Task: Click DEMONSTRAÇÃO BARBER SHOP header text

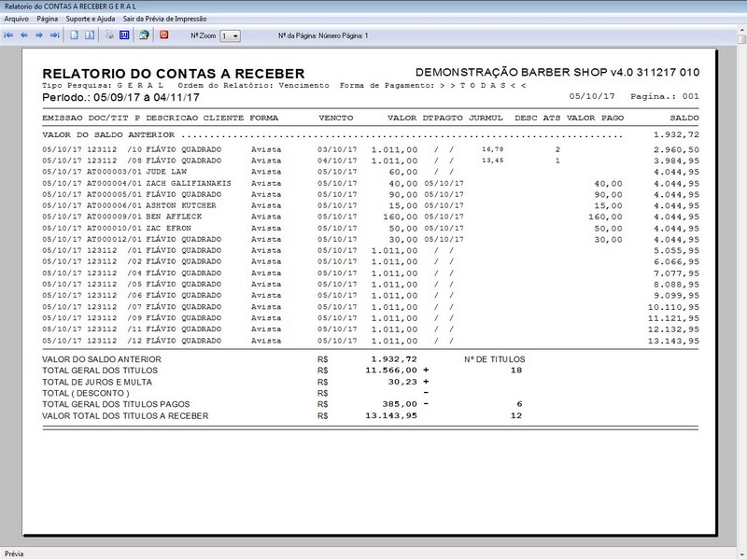Action: point(557,73)
